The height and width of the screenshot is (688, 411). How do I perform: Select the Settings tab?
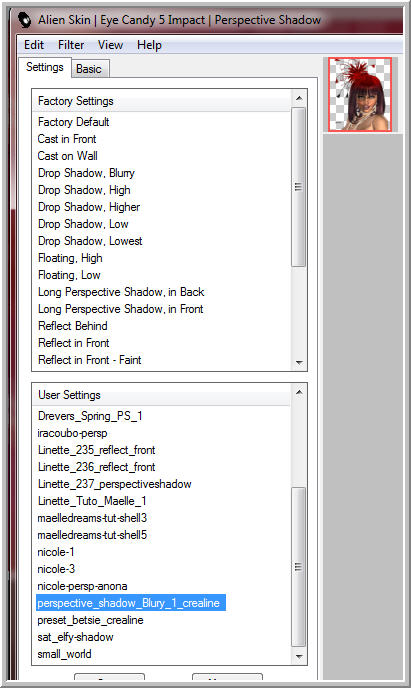pyautogui.click(x=45, y=67)
